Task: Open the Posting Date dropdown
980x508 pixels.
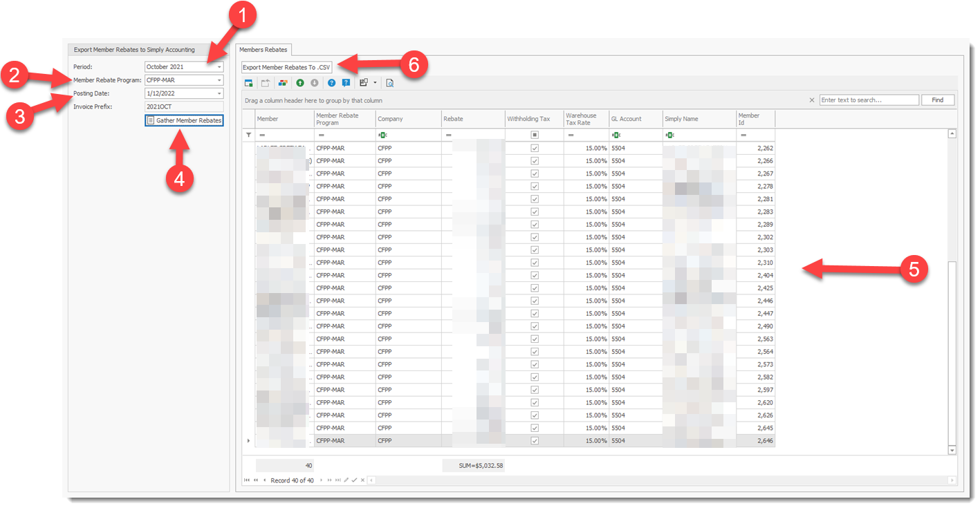Action: pyautogui.click(x=219, y=93)
